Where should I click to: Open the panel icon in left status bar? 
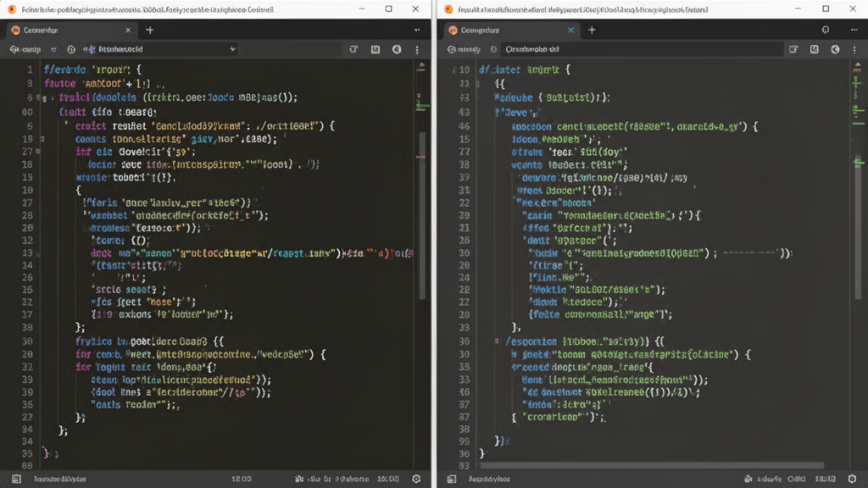click(x=17, y=479)
